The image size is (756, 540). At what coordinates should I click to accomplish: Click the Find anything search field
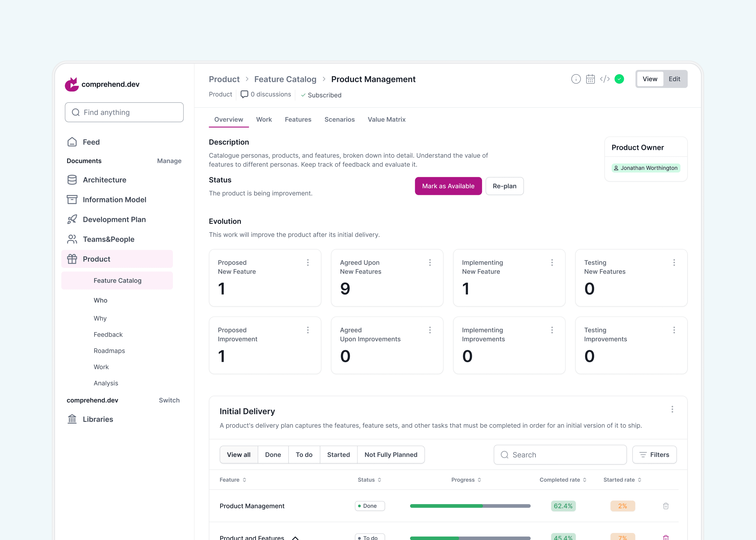[x=124, y=112]
